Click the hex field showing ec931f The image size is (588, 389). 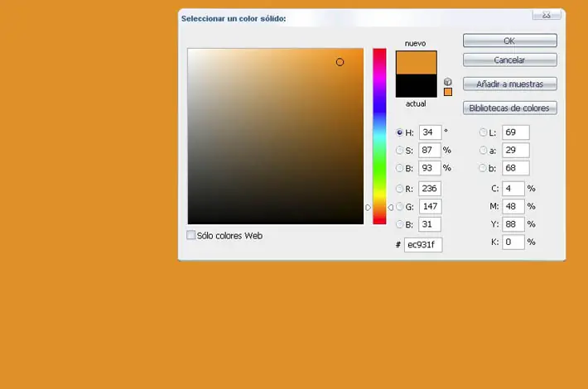(423, 245)
